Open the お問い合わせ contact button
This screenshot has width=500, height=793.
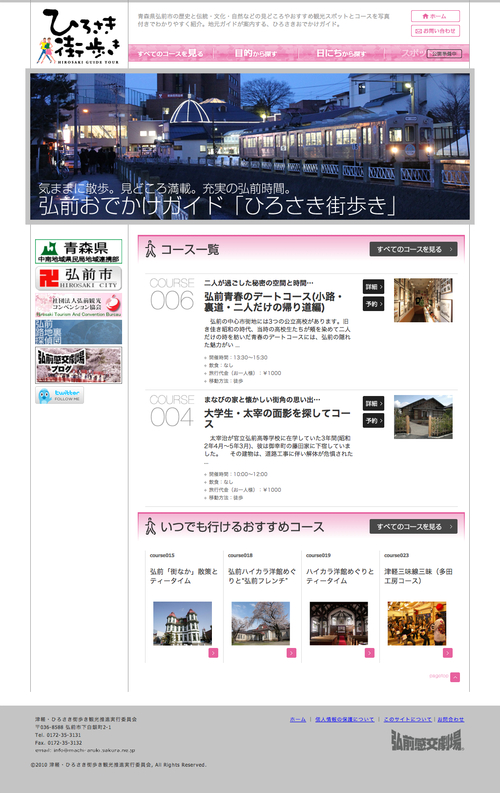coord(435,31)
